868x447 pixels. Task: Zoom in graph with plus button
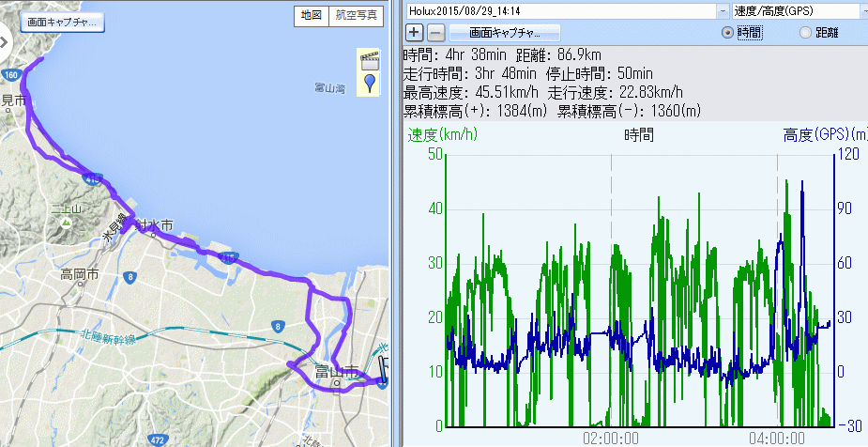pyautogui.click(x=414, y=32)
